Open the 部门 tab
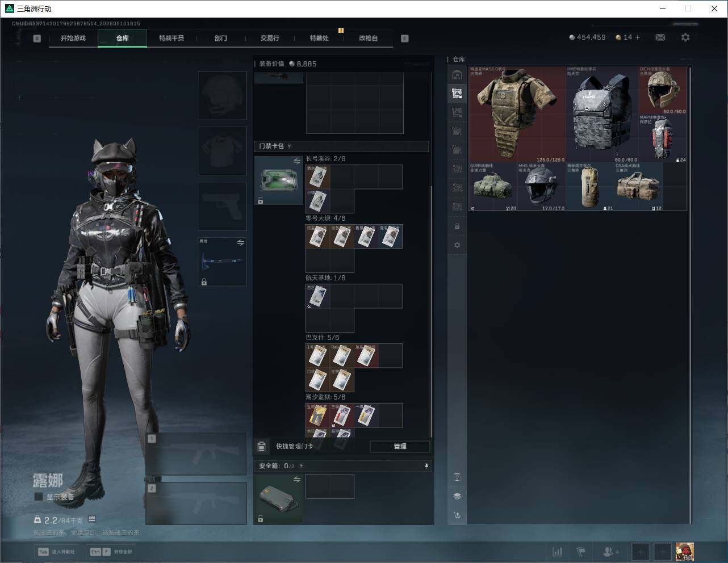Viewport: 728px width, 563px height. pos(221,38)
